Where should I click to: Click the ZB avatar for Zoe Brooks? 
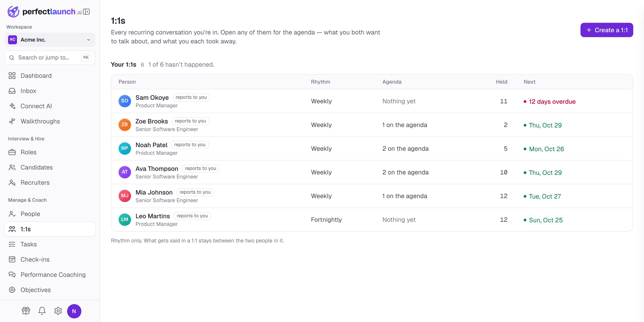coord(125,125)
